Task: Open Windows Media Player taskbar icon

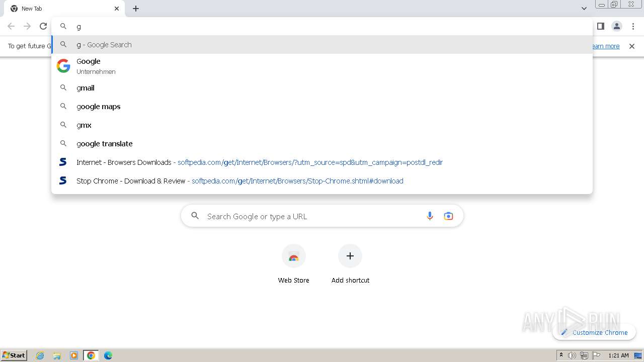Action: click(74, 355)
